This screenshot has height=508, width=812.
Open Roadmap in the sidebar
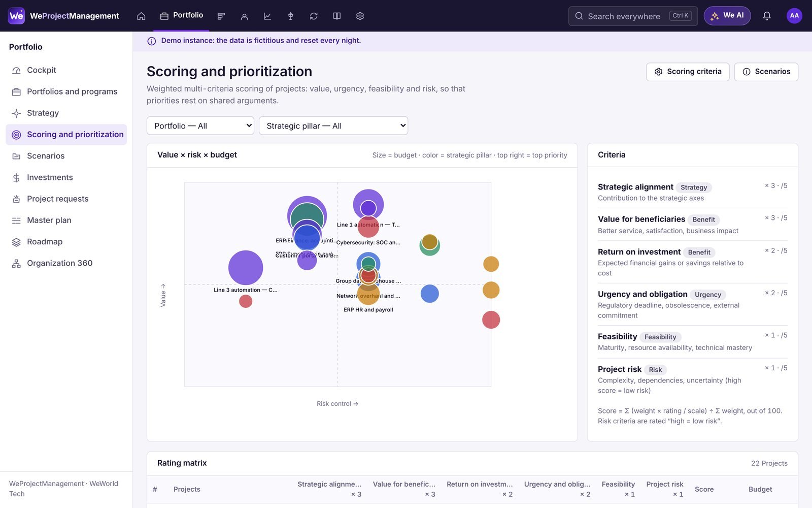66,242
